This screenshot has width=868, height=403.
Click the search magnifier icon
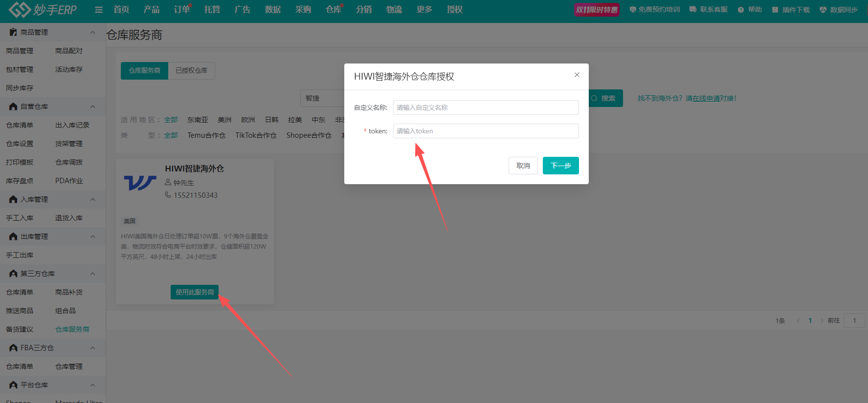tap(594, 98)
